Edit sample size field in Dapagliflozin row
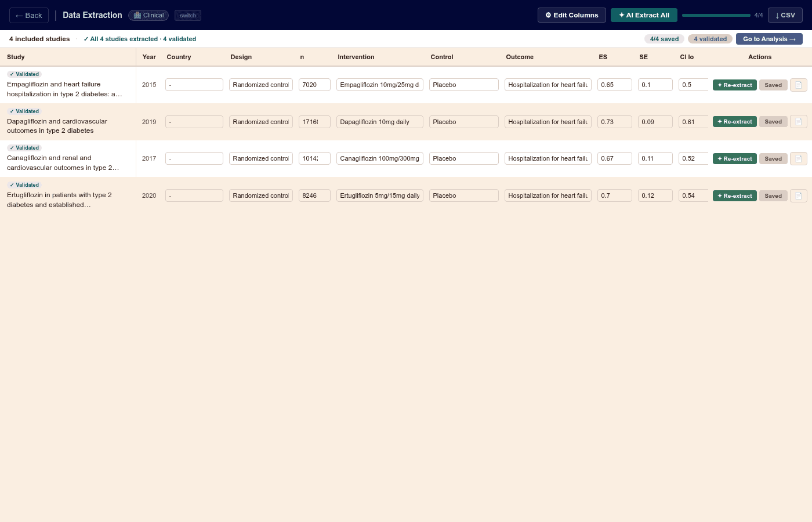812x522 pixels. (314, 122)
